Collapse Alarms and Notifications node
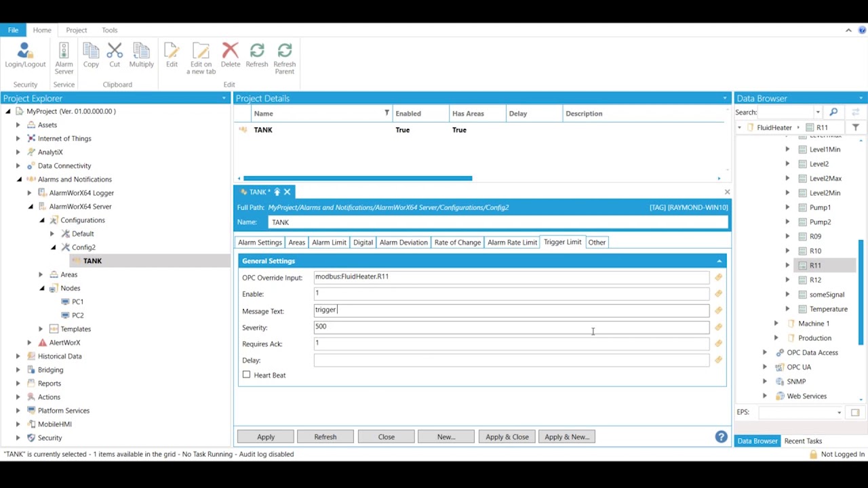This screenshot has height=488, width=868. (x=19, y=180)
